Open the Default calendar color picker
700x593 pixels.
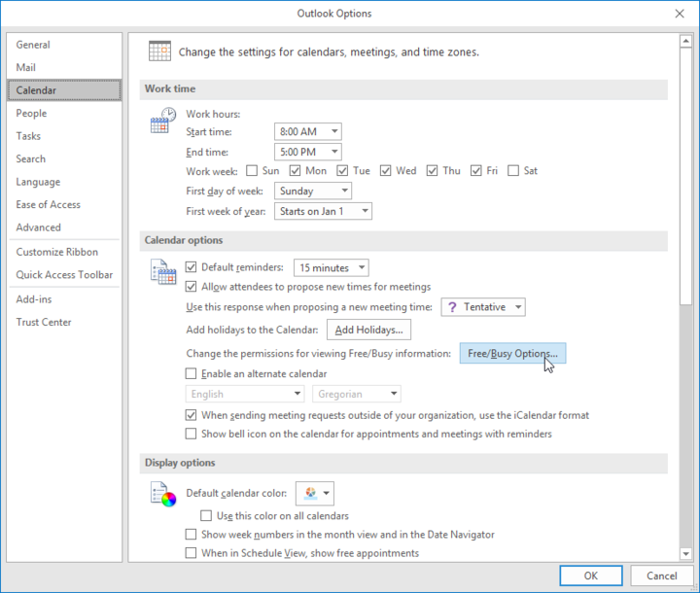(x=315, y=493)
